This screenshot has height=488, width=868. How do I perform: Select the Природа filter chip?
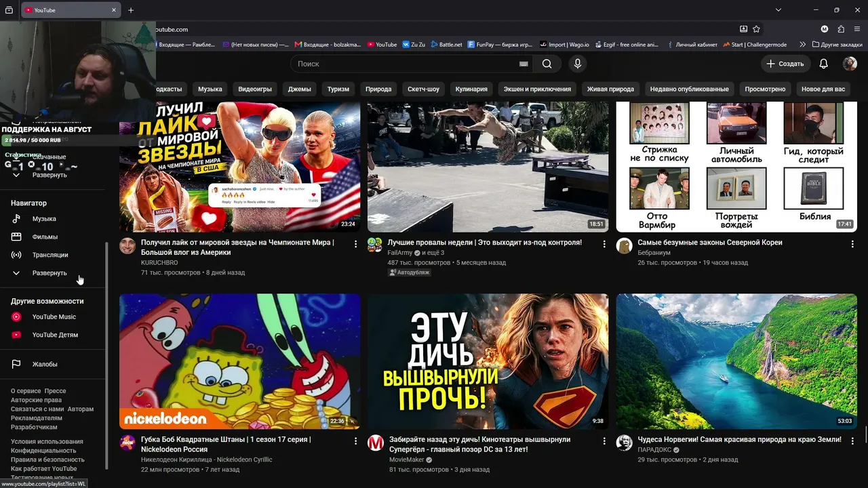(378, 89)
